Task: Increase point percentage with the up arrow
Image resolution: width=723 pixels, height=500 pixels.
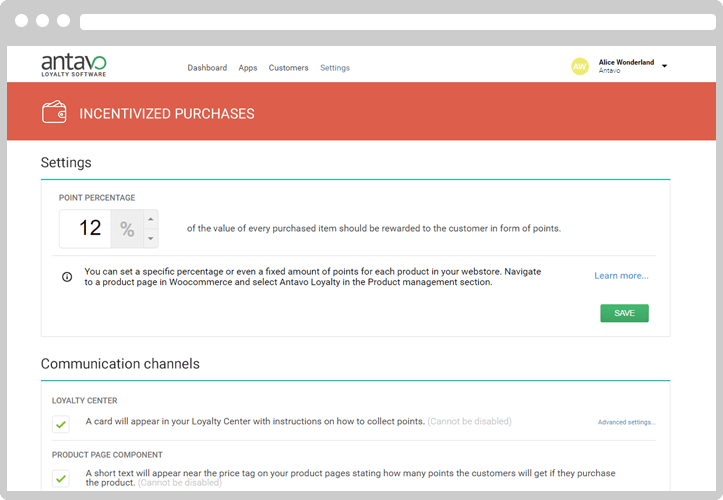Action: pos(151,219)
